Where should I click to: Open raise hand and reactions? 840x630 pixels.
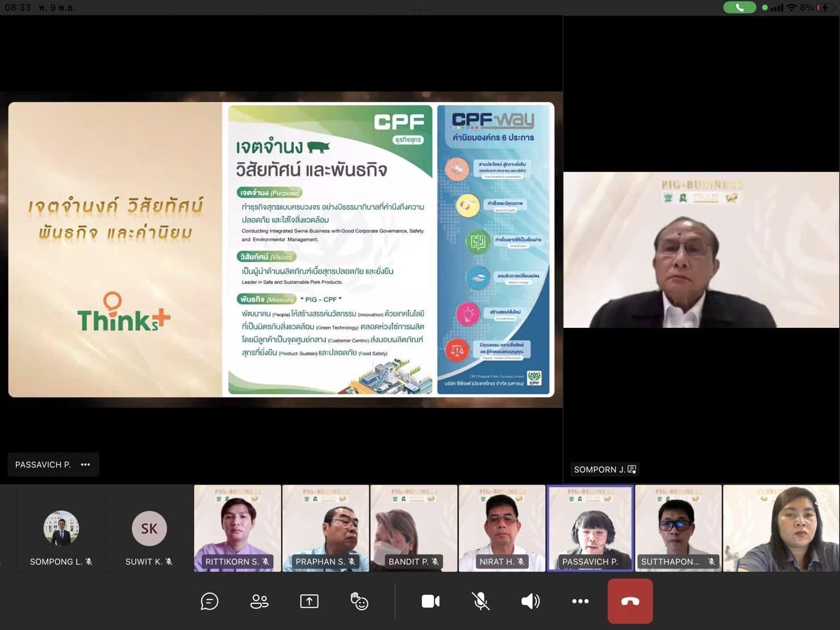(359, 601)
